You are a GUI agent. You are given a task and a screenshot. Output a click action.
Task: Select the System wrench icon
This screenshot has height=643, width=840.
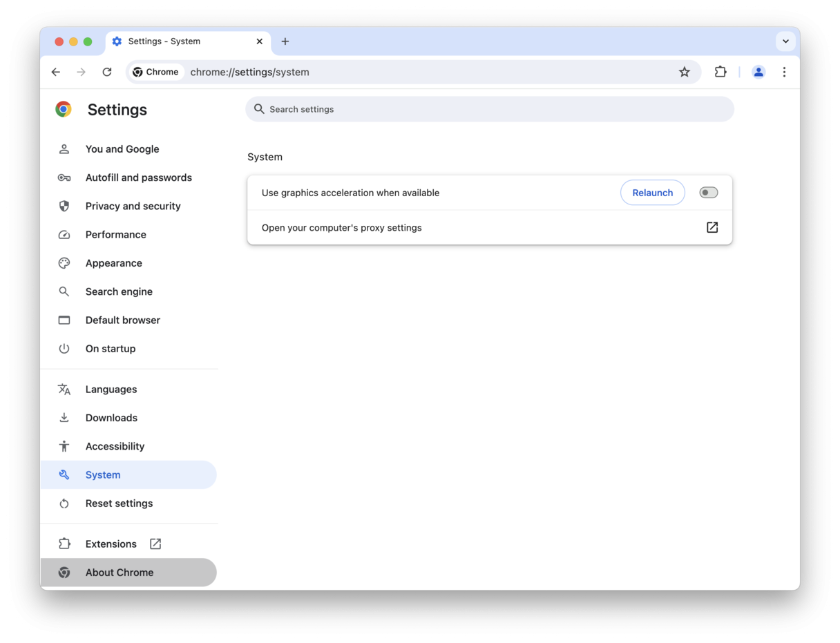[64, 474]
